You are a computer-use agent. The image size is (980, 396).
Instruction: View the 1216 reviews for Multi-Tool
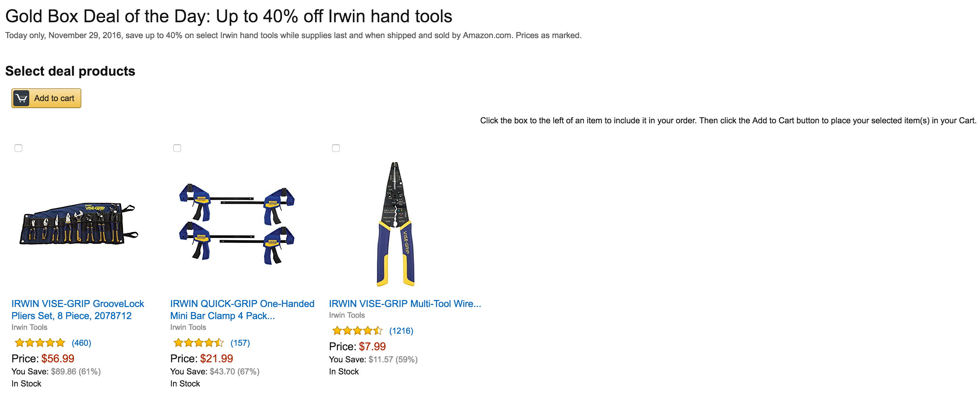[x=401, y=331]
